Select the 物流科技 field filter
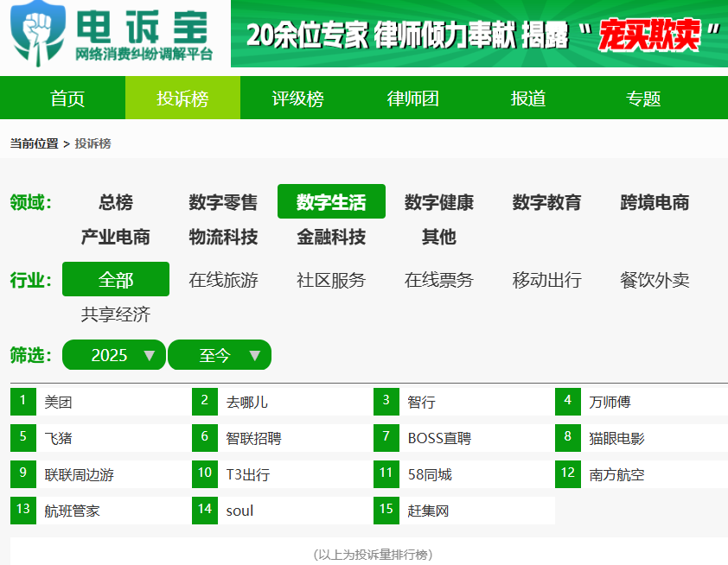This screenshot has height=565, width=728. point(223,237)
